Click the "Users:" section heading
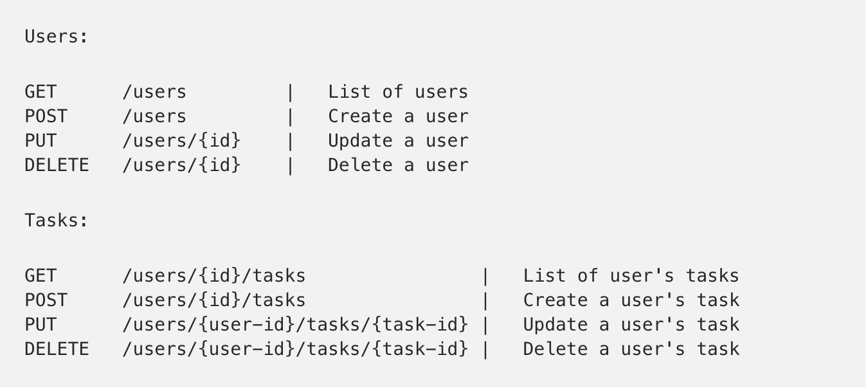Viewport: 868px width, 391px height. point(56,37)
